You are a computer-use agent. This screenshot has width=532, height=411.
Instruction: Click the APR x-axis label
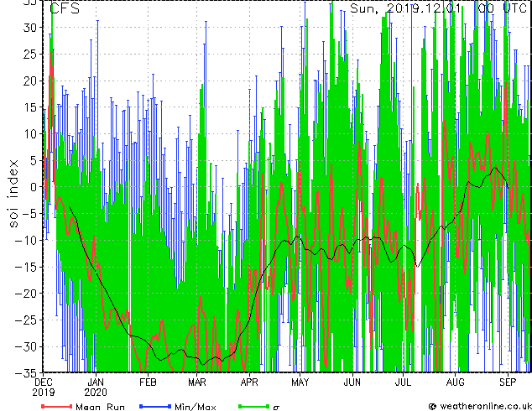coord(249,382)
